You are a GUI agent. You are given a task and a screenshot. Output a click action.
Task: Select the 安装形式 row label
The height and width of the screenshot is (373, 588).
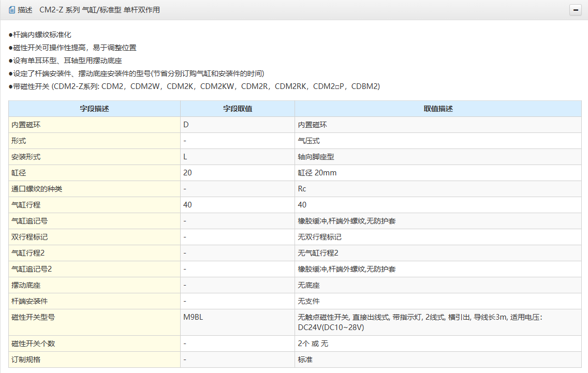coord(26,157)
